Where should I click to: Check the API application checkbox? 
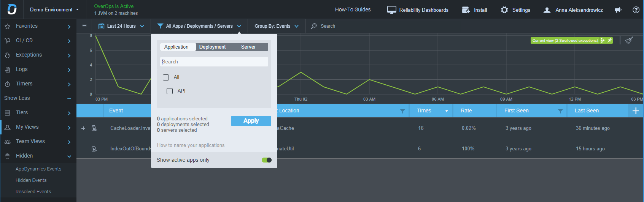[170, 91]
